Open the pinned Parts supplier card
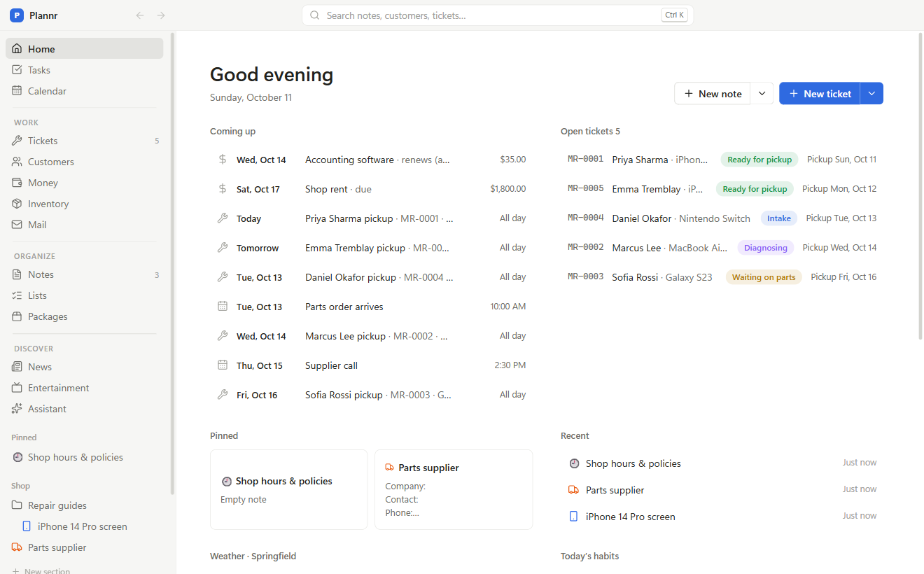Viewport: 924px width, 574px height. click(x=454, y=489)
